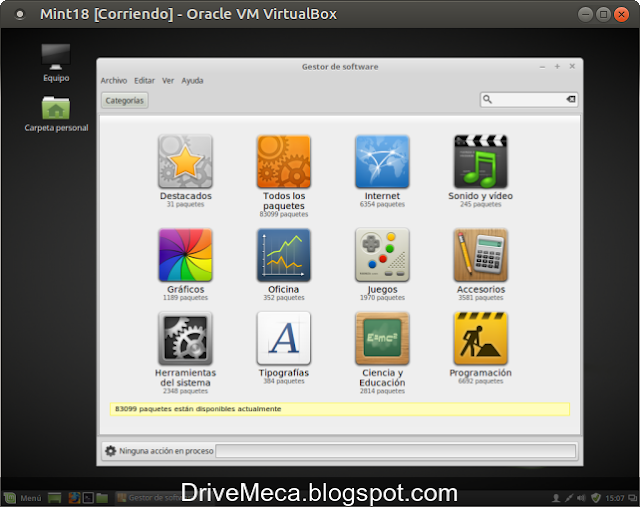Image resolution: width=640 pixels, height=507 pixels.
Task: Click the Categorías button
Action: point(124,100)
